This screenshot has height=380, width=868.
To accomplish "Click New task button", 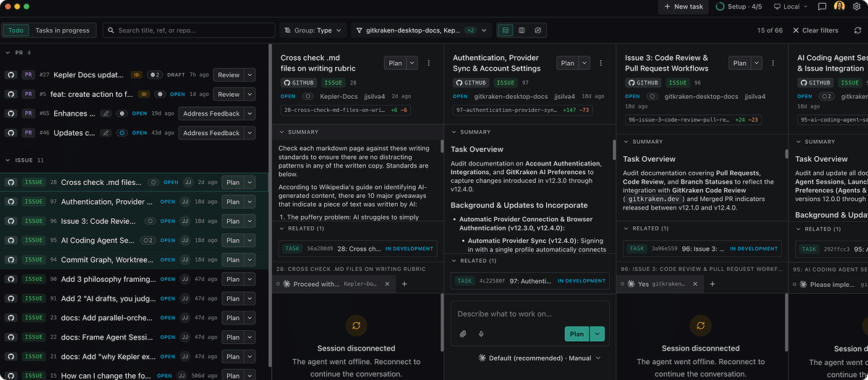I will tap(684, 7).
